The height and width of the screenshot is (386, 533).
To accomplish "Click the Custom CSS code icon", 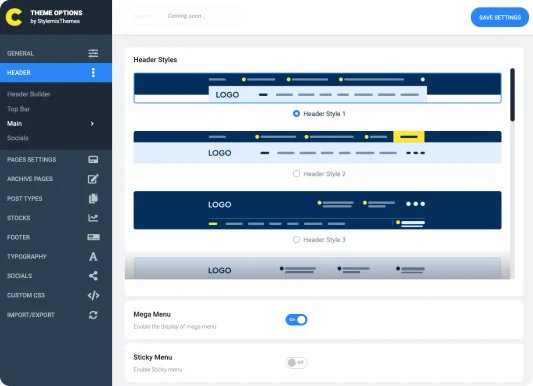I will tap(93, 295).
